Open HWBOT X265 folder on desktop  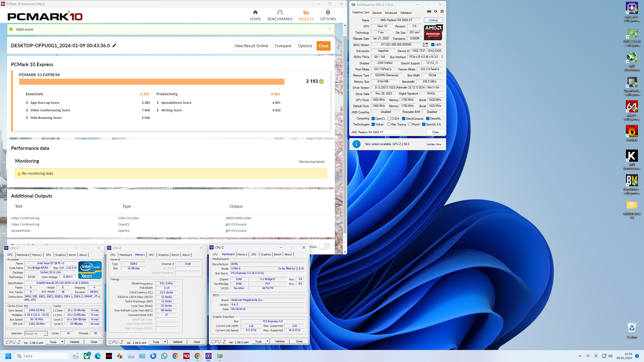pyautogui.click(x=632, y=209)
